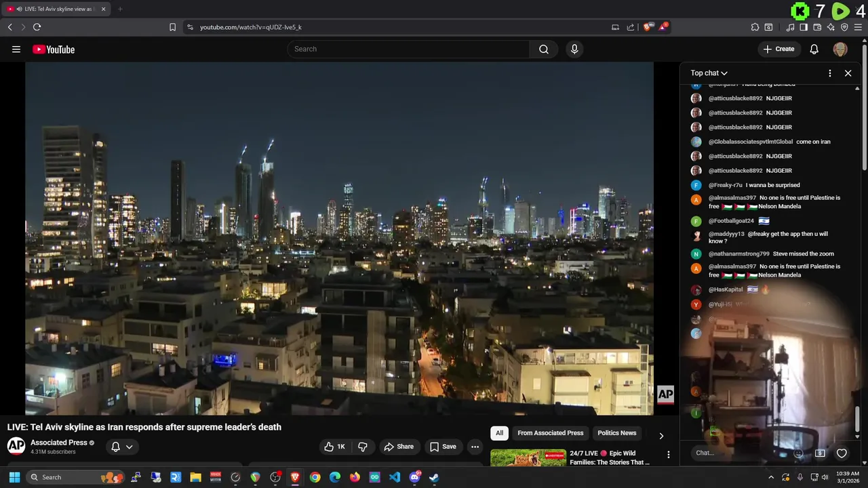Open the Associated Press channel name
Viewport: 868px width, 488px height.
pos(59,443)
